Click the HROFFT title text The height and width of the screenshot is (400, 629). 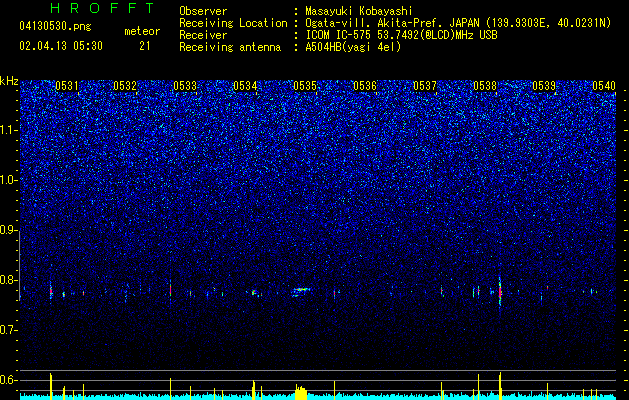point(103,8)
